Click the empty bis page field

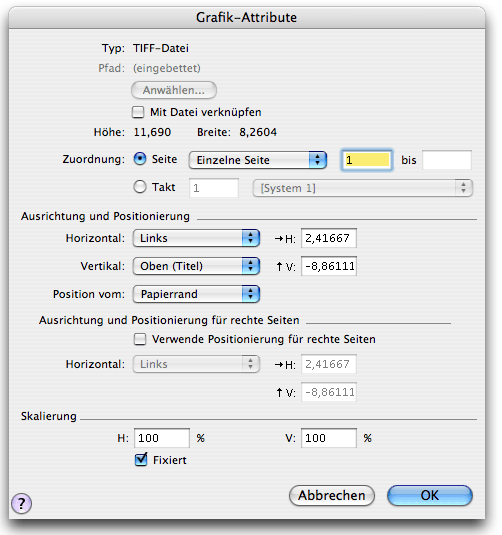click(447, 160)
